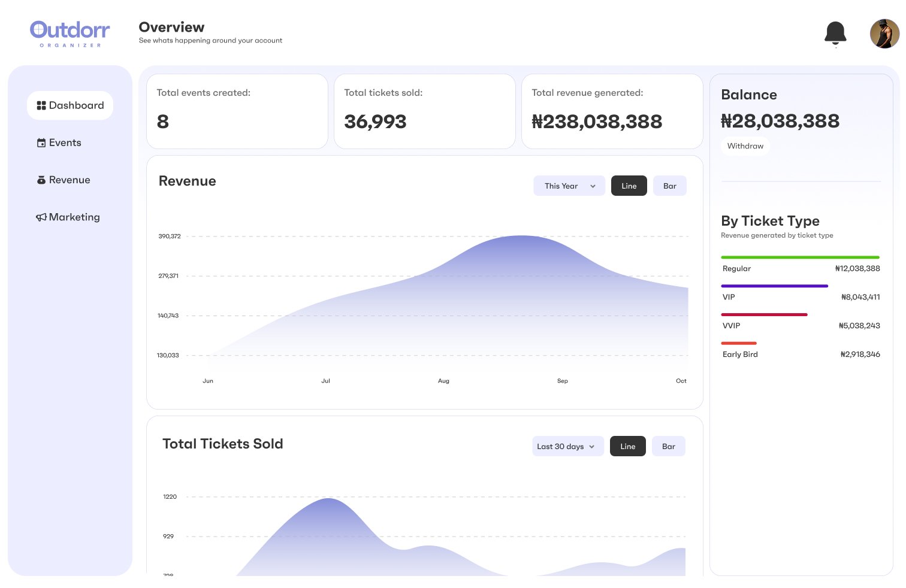This screenshot has height=588, width=906.
Task: Click the Dashboard grid icon
Action: coord(41,105)
